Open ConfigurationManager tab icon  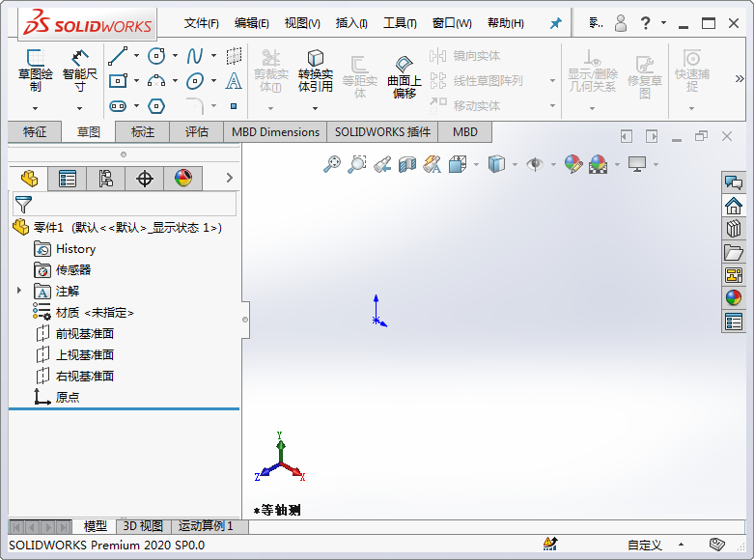tap(106, 179)
